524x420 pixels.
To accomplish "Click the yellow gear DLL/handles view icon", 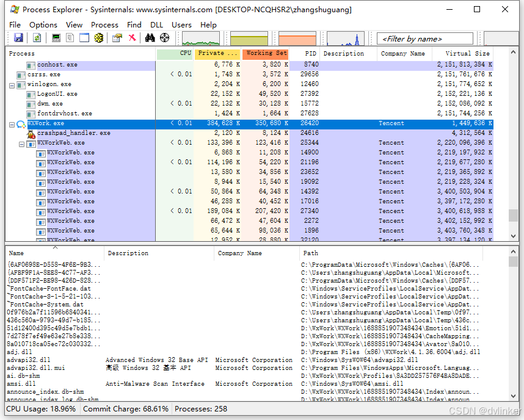I will coord(98,38).
